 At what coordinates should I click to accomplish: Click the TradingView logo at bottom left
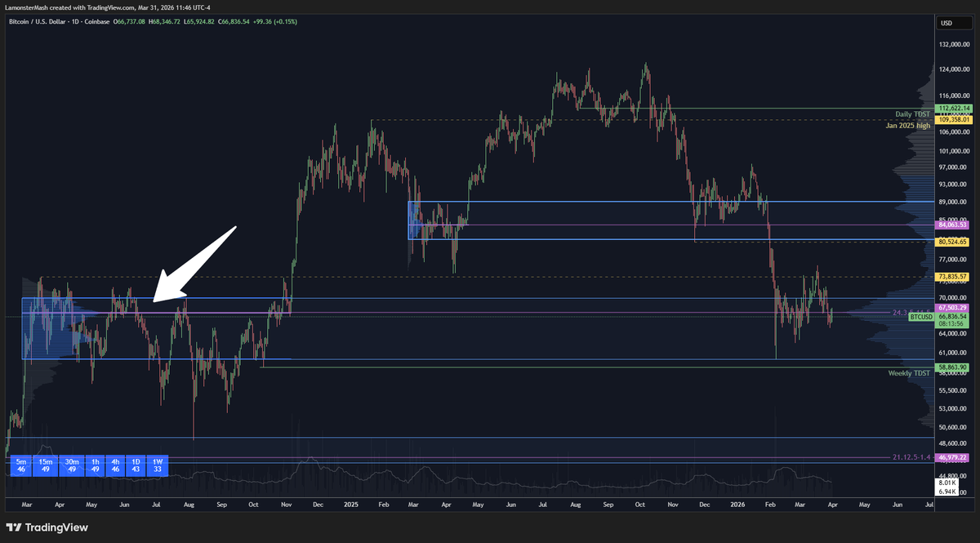47,527
